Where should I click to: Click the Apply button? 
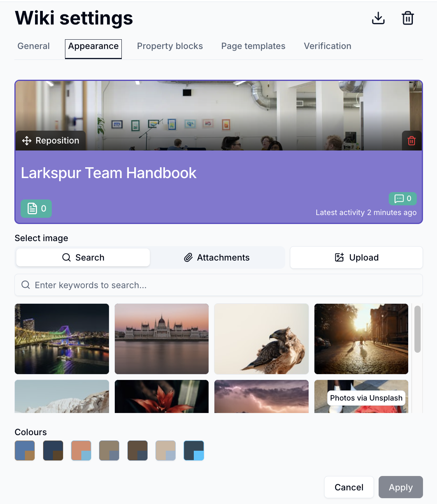coord(401,487)
